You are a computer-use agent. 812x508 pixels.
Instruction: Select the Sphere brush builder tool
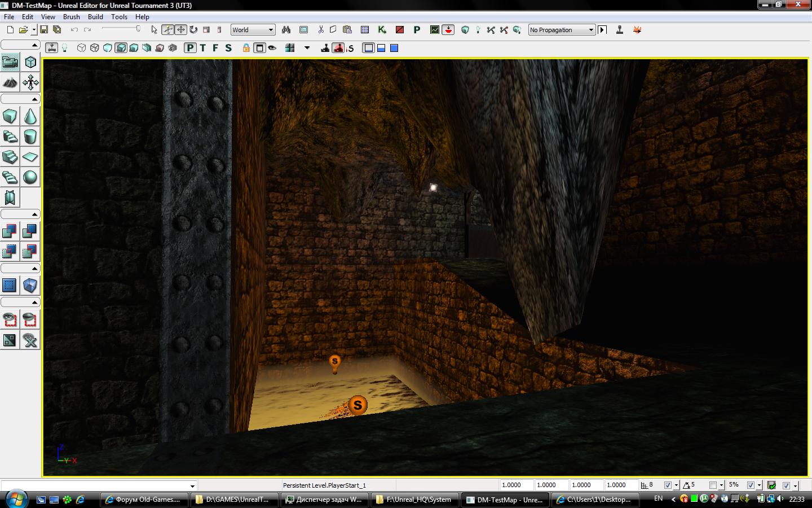click(30, 177)
